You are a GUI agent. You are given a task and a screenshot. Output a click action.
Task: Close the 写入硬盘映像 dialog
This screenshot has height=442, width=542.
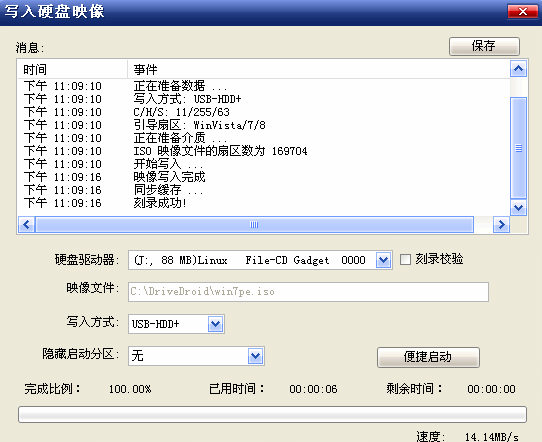click(523, 12)
